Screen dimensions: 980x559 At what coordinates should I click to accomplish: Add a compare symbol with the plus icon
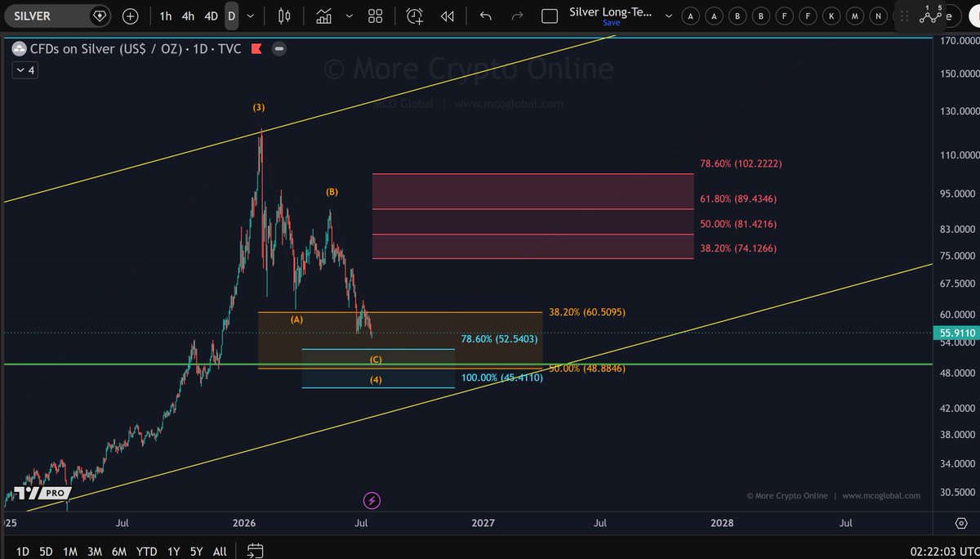(x=131, y=16)
